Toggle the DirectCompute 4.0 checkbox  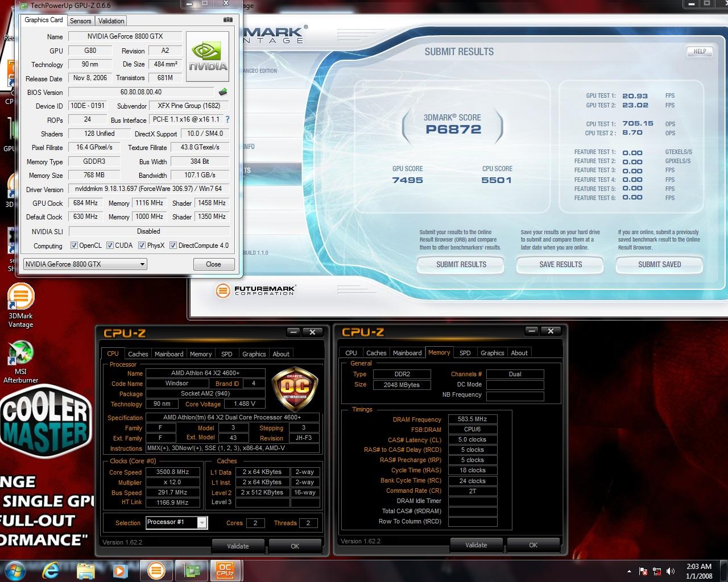click(173, 246)
